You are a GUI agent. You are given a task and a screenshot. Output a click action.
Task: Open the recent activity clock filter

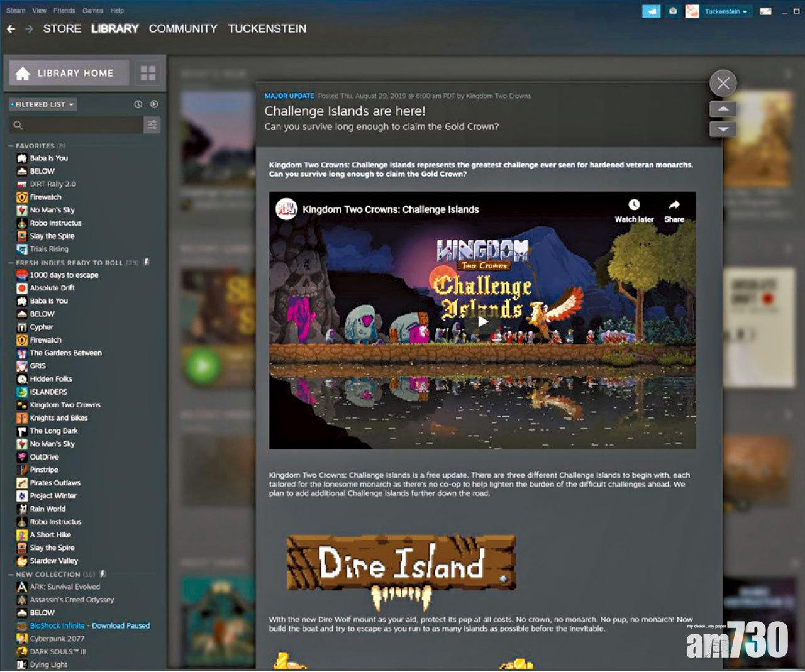coord(138,104)
